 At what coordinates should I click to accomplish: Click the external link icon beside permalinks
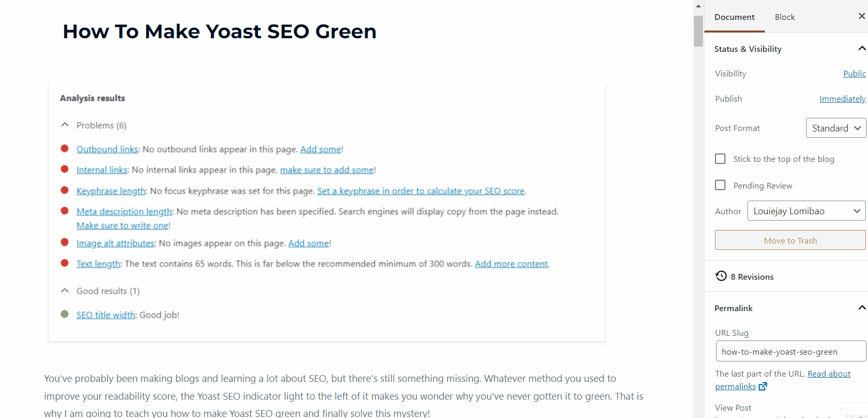tap(763, 387)
